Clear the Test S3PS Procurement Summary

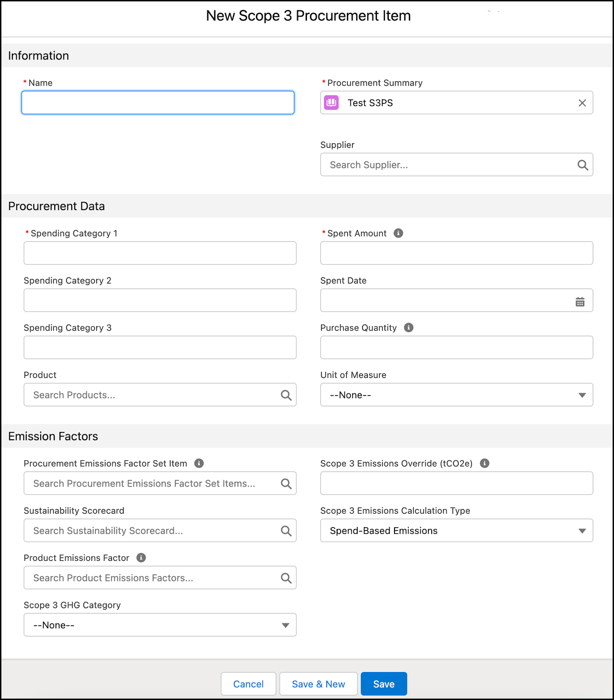click(582, 103)
